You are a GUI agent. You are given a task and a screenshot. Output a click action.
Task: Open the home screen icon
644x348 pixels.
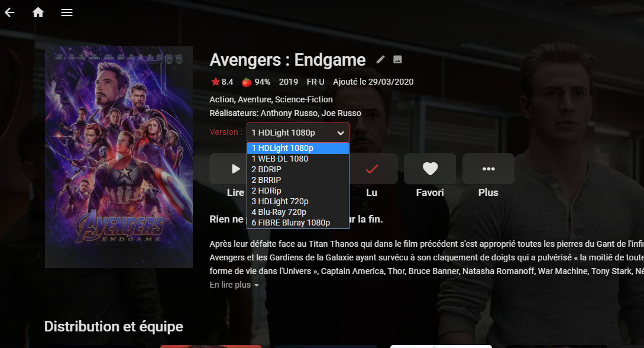38,12
